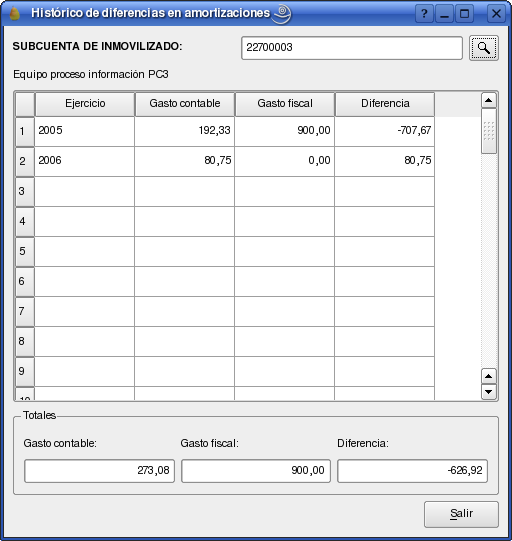The height and width of the screenshot is (541, 512).
Task: Click the scroll up arrow at top of scrollbar
Action: tap(489, 100)
